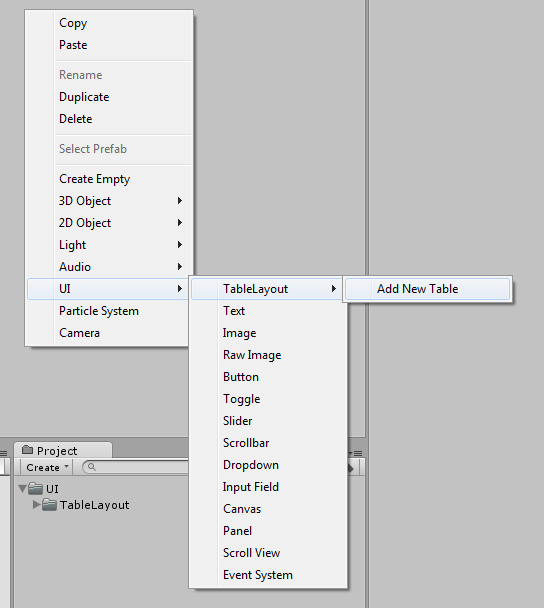Viewport: 544px width, 608px height.
Task: Open the Light submenu
Action: 109,245
